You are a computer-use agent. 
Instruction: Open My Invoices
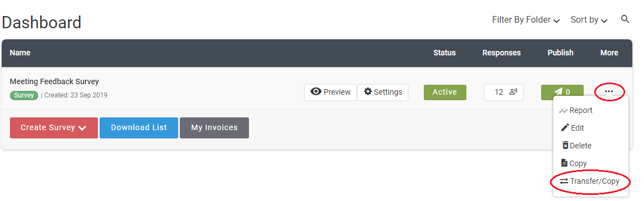(215, 128)
